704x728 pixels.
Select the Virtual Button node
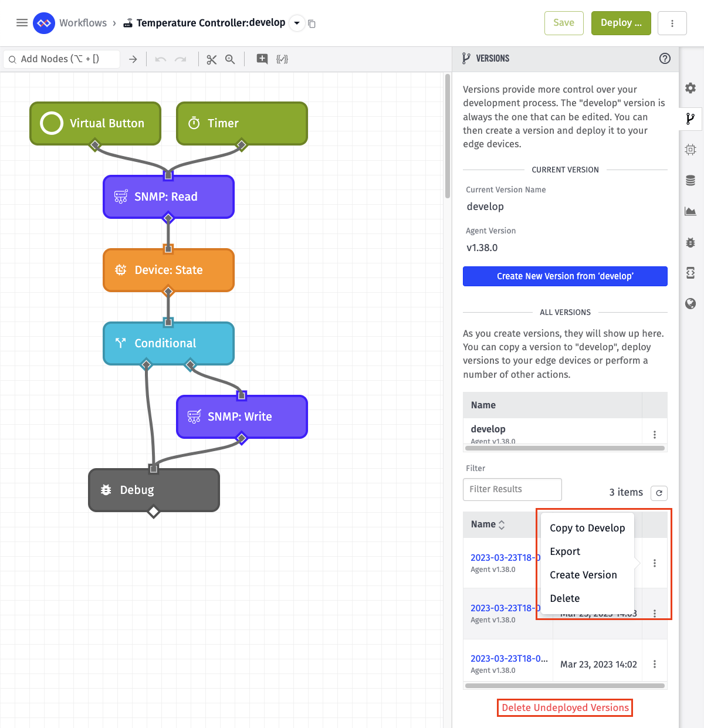tap(95, 123)
